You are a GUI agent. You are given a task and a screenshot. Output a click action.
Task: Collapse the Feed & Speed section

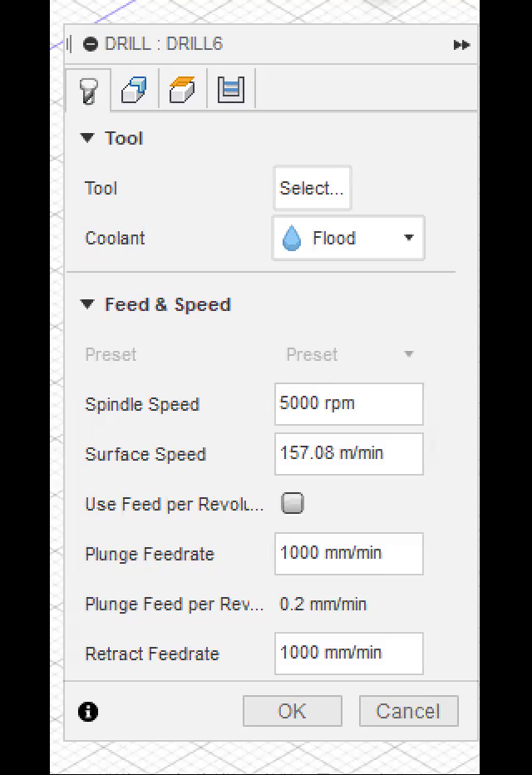[x=87, y=304]
